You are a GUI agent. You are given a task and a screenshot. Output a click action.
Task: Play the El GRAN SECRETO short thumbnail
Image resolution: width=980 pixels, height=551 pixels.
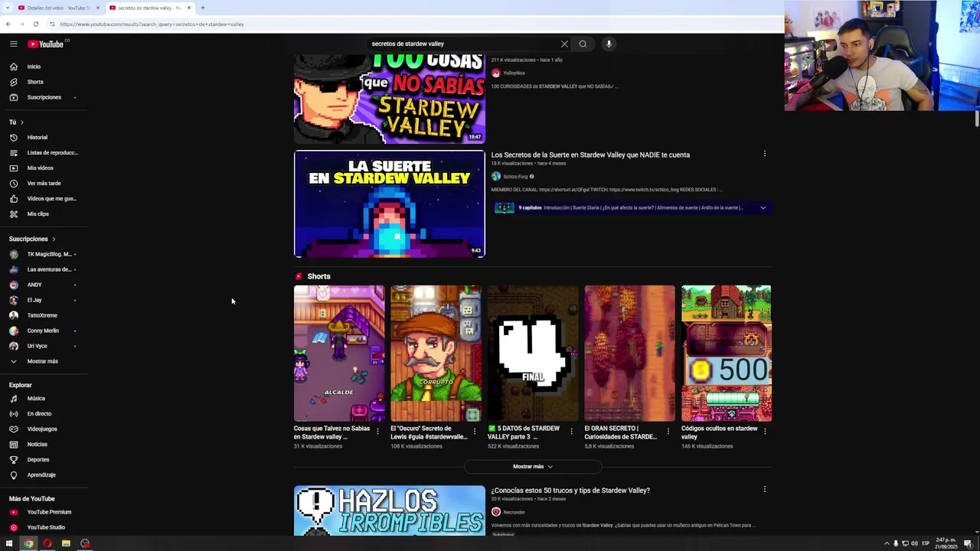(x=629, y=354)
